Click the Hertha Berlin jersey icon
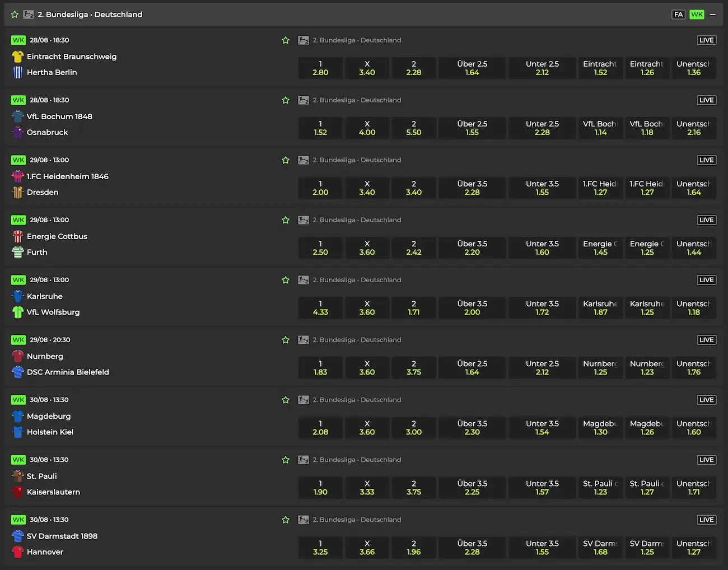Viewport: 728px width, 570px height. pos(18,72)
